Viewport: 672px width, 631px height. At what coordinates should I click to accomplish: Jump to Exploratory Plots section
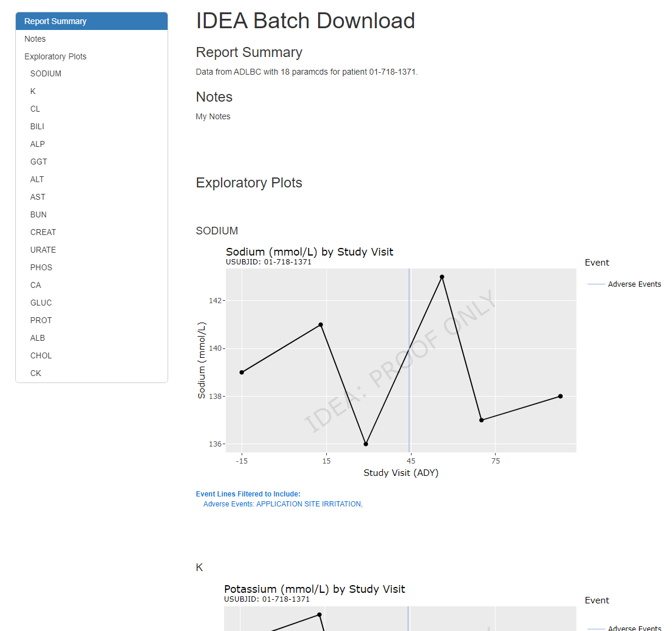(91, 56)
